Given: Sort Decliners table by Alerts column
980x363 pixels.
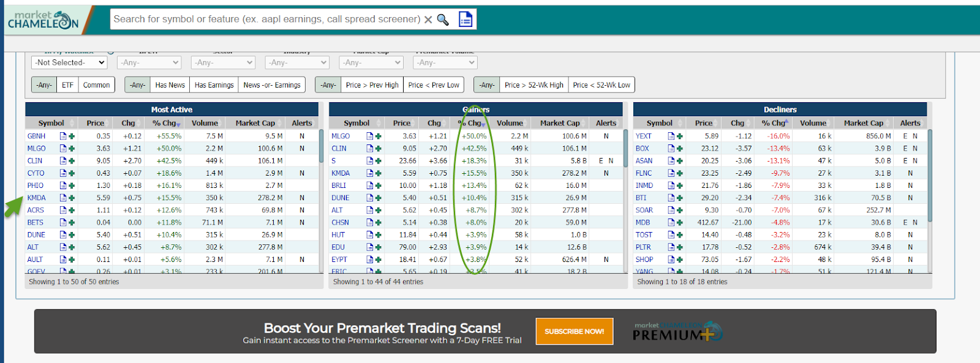Looking at the screenshot, I should click(910, 123).
